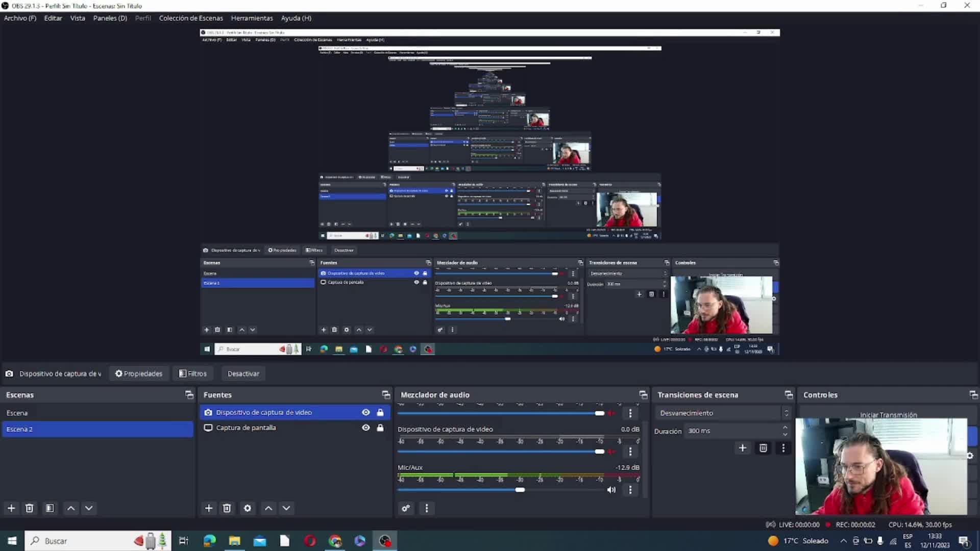980x551 pixels.
Task: Click the Propiedades button
Action: pyautogui.click(x=139, y=373)
